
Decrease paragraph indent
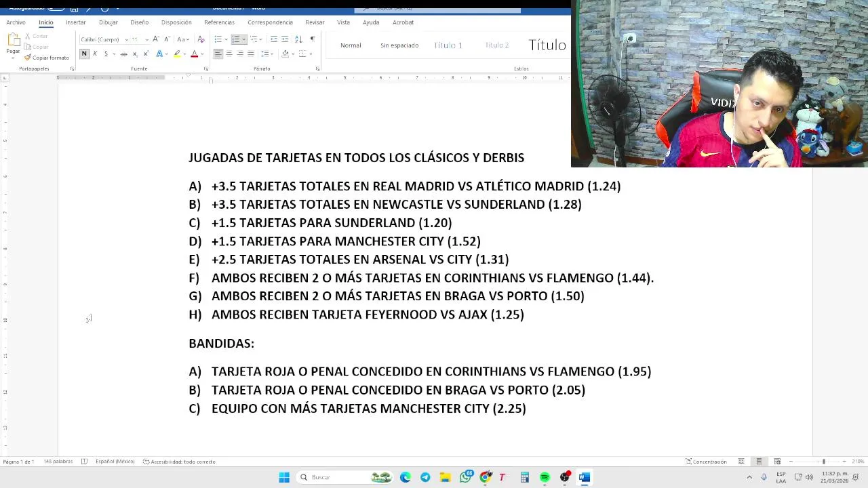[274, 39]
